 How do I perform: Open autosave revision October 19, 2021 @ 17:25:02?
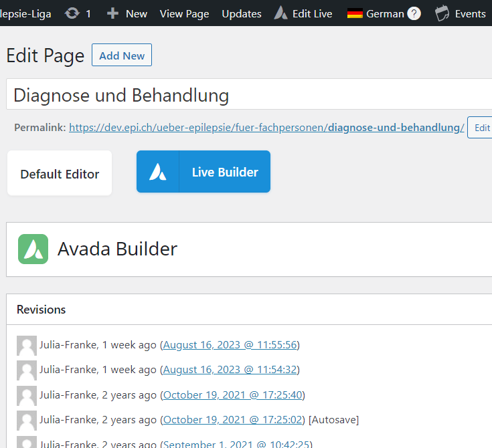[232, 420]
